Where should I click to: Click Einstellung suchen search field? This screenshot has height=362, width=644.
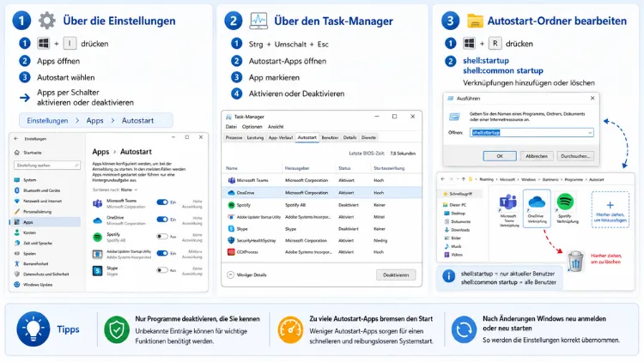(47, 166)
